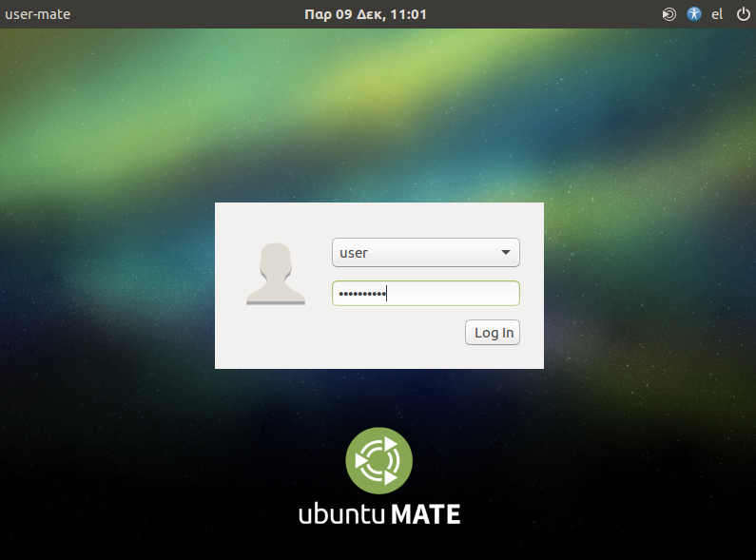The height and width of the screenshot is (560, 756).
Task: Open the desktop session selector icon
Action: pos(669,14)
